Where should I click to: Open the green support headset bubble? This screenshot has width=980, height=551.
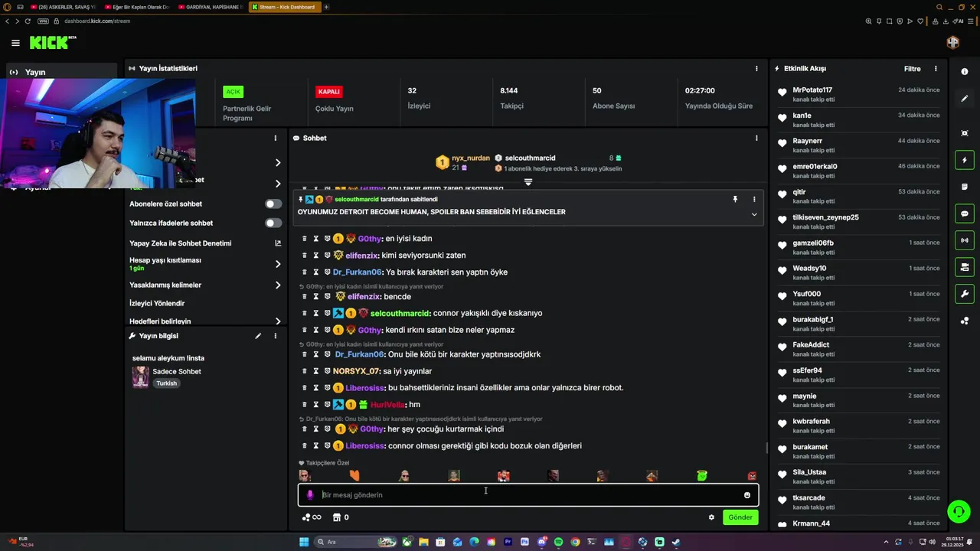pos(958,510)
